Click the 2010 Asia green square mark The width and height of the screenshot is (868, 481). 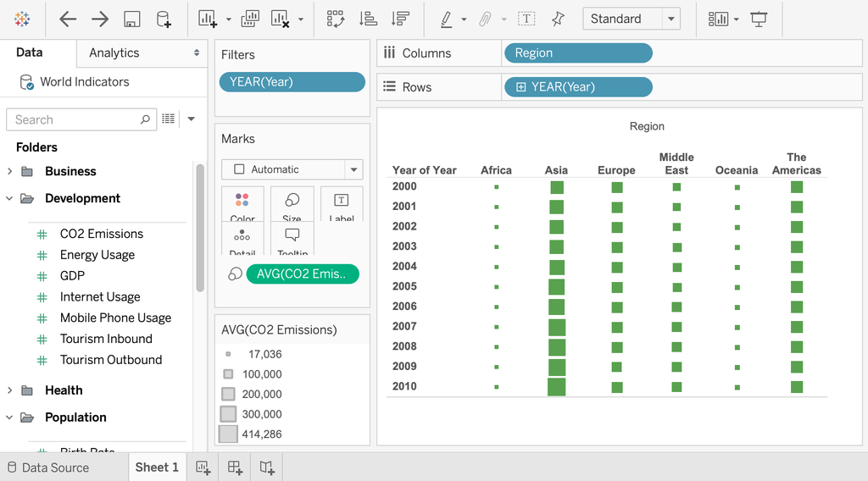[556, 387]
